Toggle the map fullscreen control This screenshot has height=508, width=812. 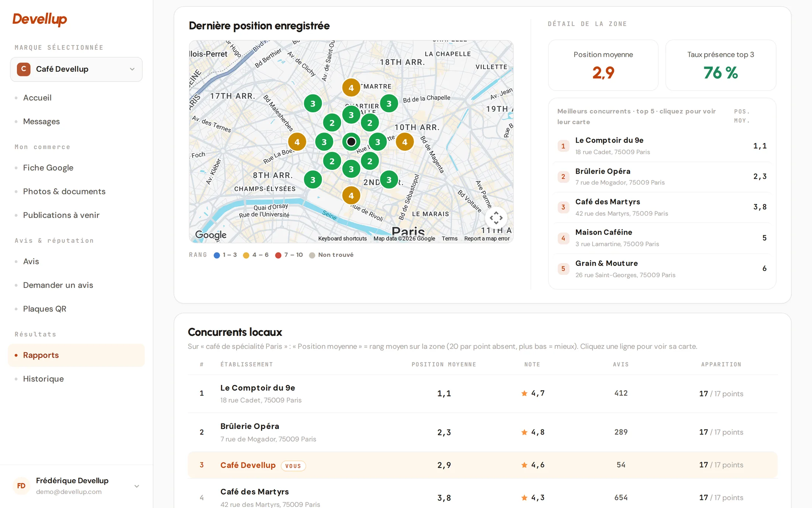(x=496, y=218)
